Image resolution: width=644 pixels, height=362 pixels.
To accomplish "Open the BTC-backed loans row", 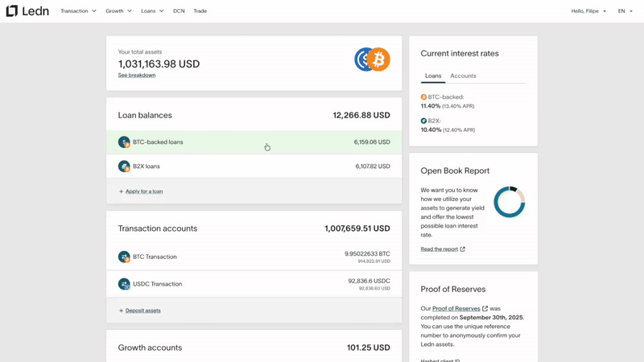I will (x=254, y=142).
